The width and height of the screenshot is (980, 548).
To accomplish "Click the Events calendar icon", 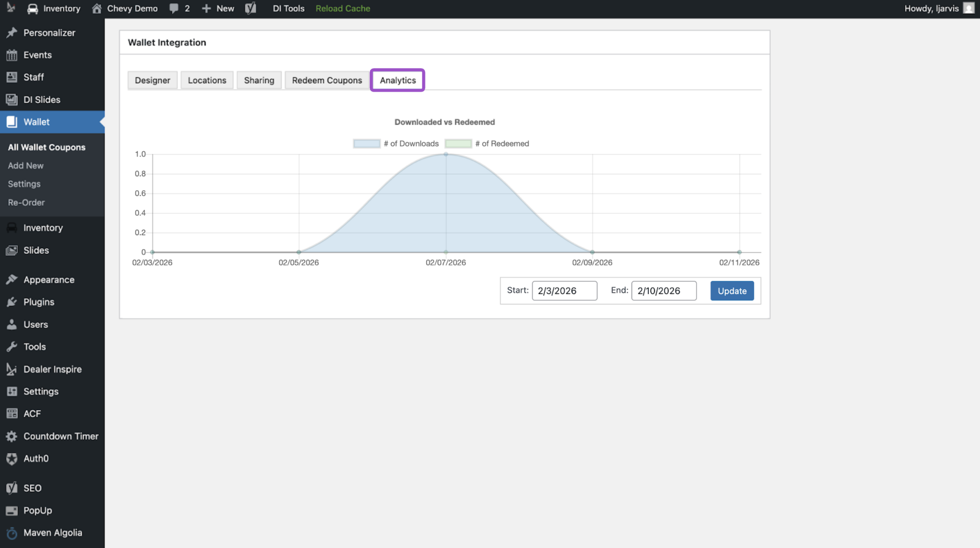I will pos(12,55).
